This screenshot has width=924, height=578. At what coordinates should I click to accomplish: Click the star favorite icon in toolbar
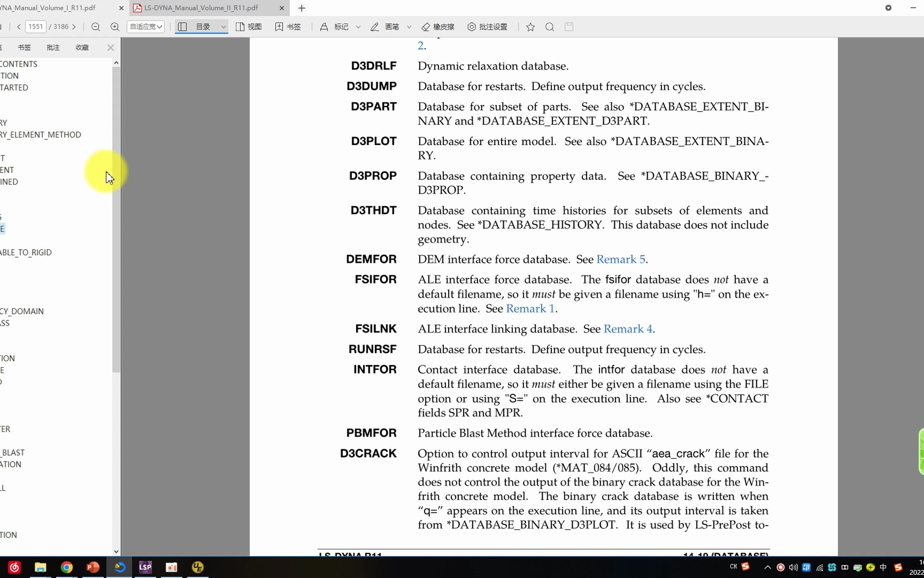[530, 27]
